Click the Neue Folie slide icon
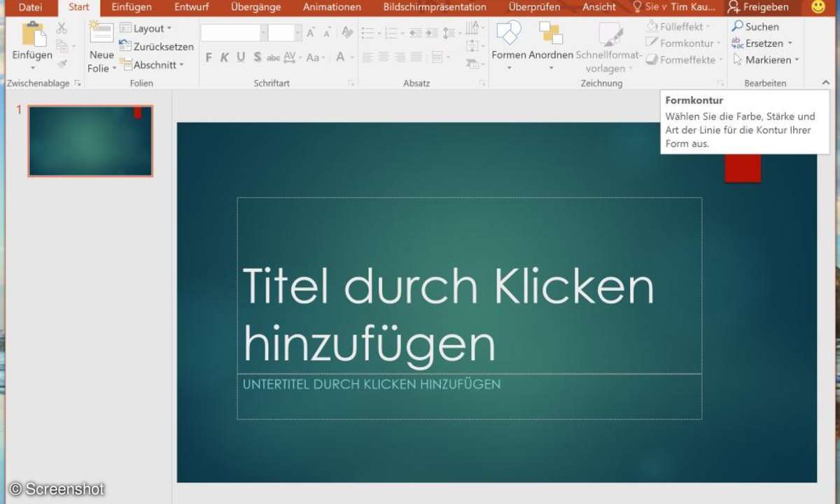Viewport: 840px width, 504px height. pos(101,32)
